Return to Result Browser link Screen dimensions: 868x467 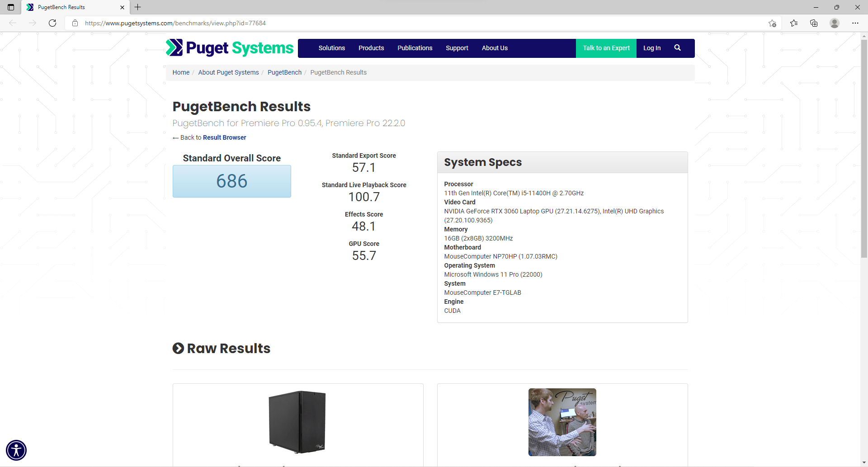tap(225, 137)
